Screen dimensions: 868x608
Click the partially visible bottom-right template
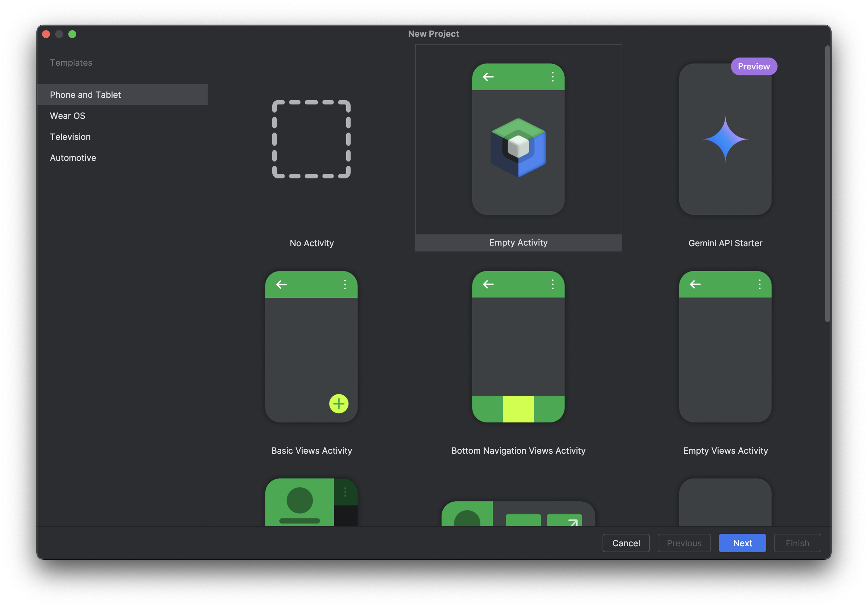725,502
